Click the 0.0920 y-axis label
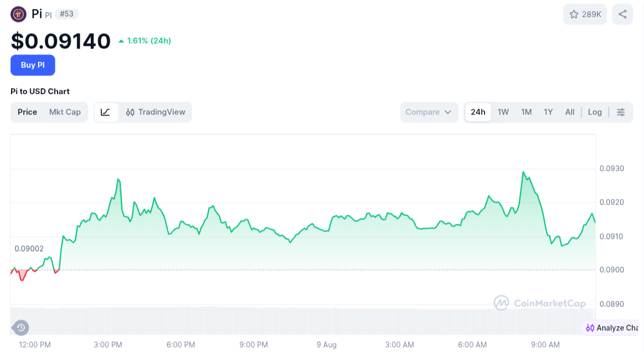The height and width of the screenshot is (352, 644). [612, 202]
